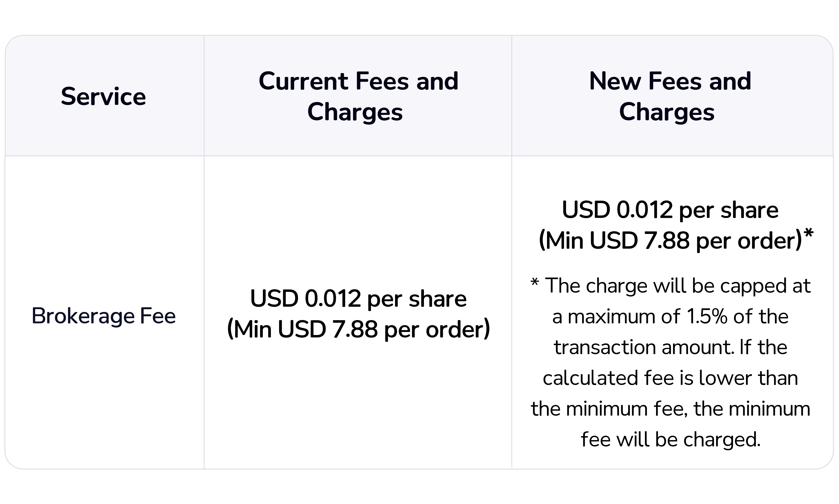Select the "Current Fees and Charges" header

coord(358,96)
